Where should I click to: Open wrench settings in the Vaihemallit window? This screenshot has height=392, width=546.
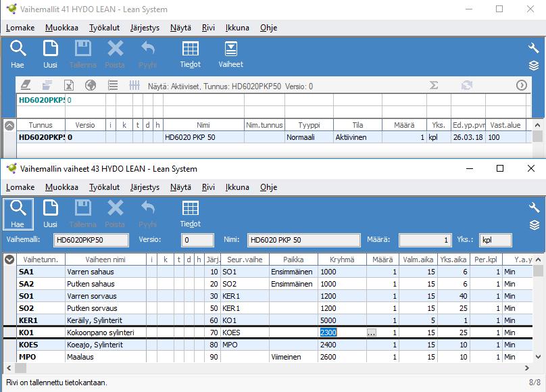[533, 48]
